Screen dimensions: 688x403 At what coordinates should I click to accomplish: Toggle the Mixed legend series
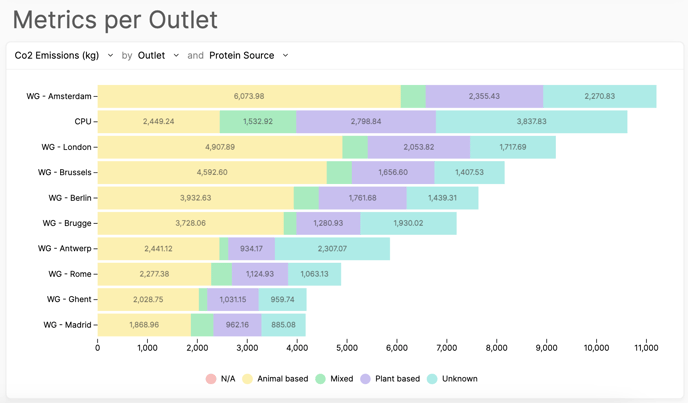(335, 379)
